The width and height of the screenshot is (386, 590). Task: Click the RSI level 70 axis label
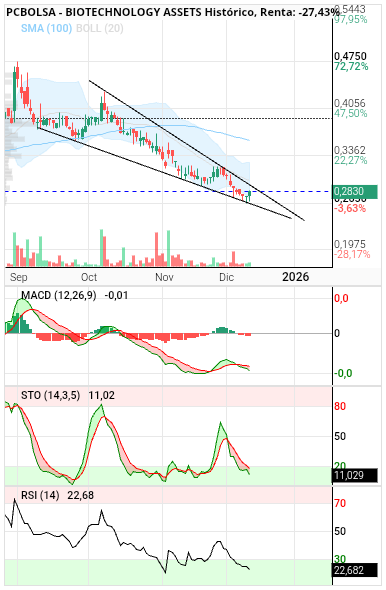coord(340,503)
